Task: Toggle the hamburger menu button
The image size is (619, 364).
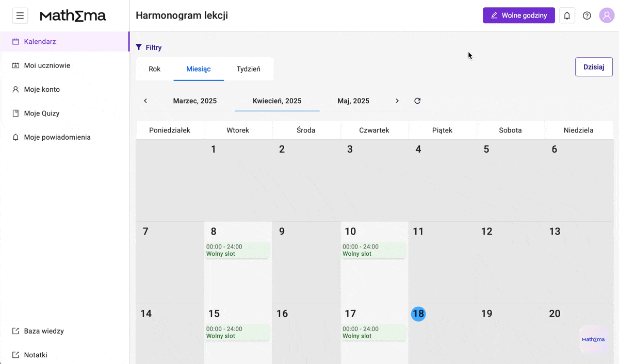Action: coord(20,15)
